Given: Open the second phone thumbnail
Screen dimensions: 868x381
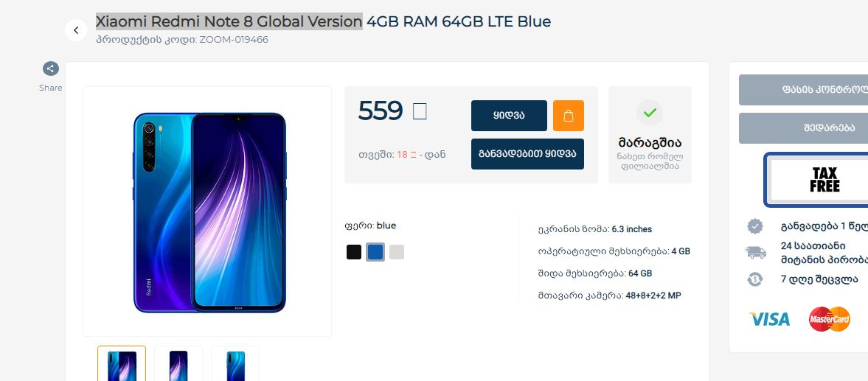Looking at the screenshot, I should pyautogui.click(x=178, y=364).
